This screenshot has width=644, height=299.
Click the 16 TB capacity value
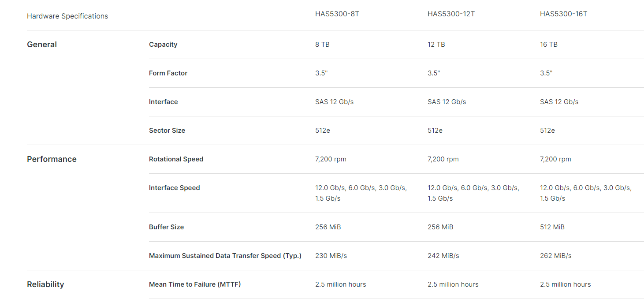pyautogui.click(x=549, y=45)
